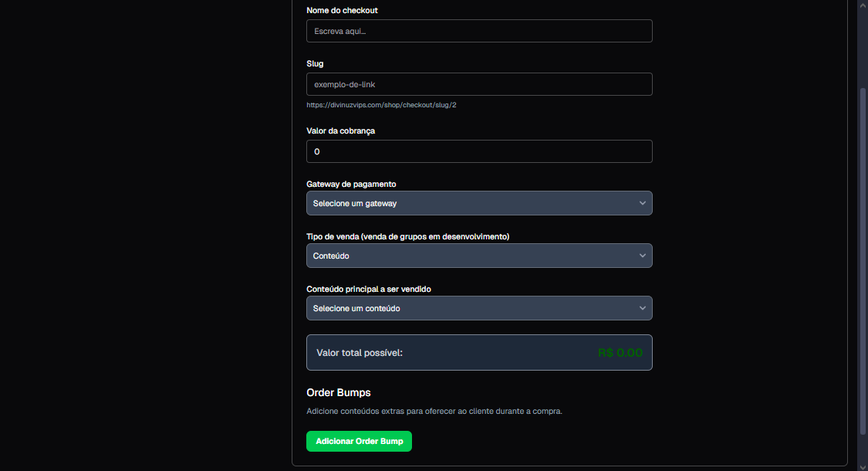The height and width of the screenshot is (471, 868).
Task: Click the green R$ 0.00 total amount
Action: pos(620,353)
